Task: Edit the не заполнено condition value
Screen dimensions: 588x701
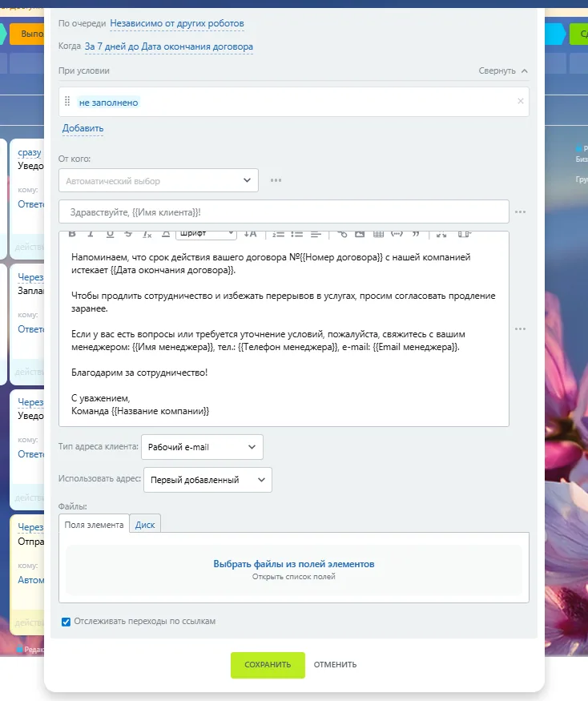Action: point(109,103)
